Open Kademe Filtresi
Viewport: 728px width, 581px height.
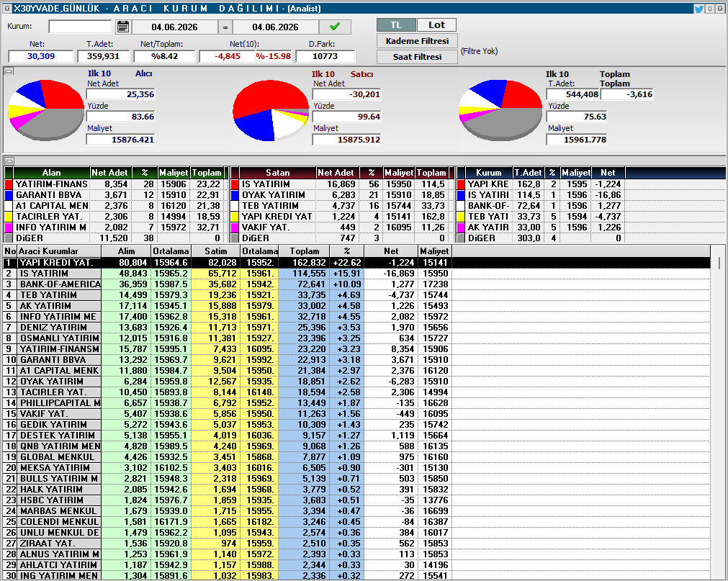click(417, 41)
